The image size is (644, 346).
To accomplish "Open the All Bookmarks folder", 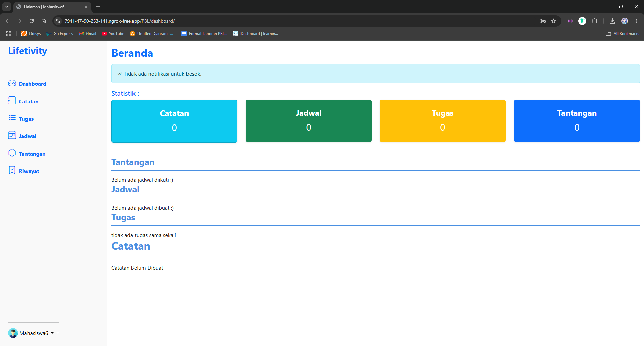I will pyautogui.click(x=622, y=34).
